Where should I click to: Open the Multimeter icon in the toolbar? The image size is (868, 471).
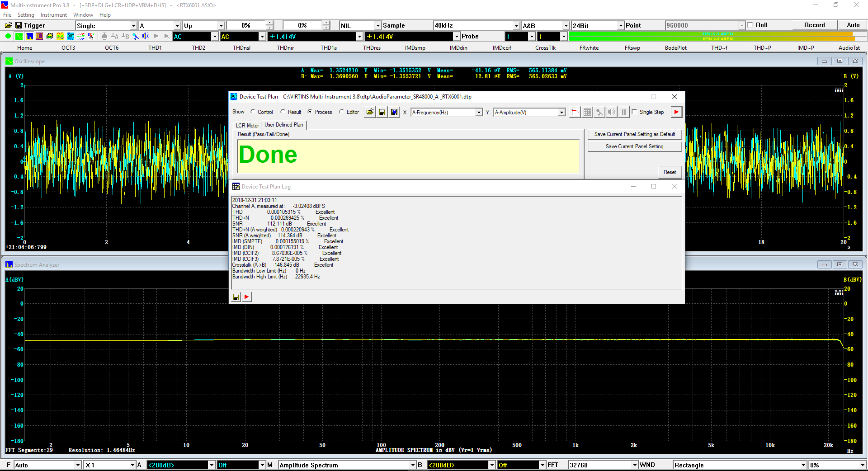[x=39, y=36]
